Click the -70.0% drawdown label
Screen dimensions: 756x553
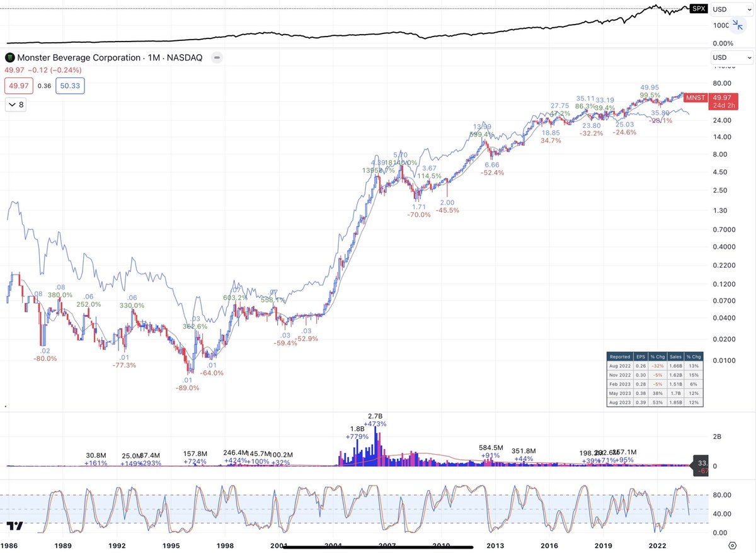[x=419, y=215]
